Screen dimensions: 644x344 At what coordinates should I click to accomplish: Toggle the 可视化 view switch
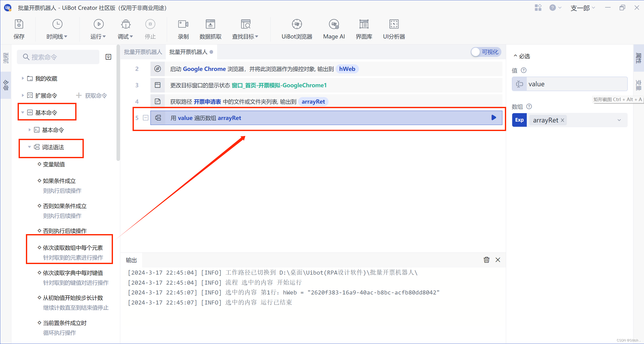click(486, 52)
